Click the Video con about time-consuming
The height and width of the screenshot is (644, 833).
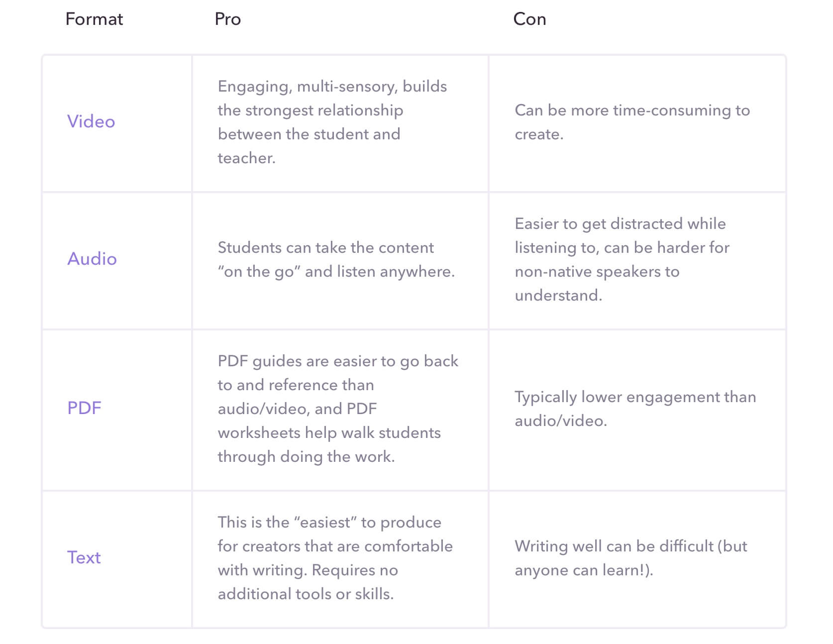click(x=632, y=122)
